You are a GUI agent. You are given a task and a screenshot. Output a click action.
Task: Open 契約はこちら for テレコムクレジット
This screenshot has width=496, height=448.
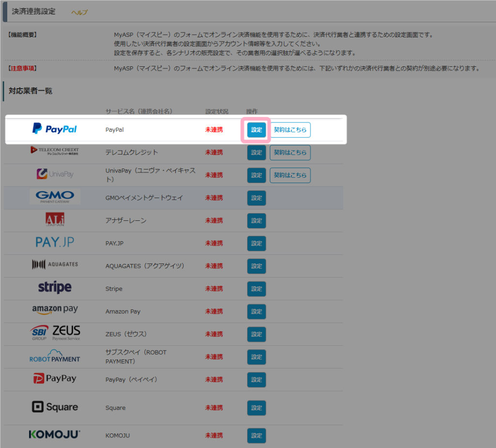290,153
